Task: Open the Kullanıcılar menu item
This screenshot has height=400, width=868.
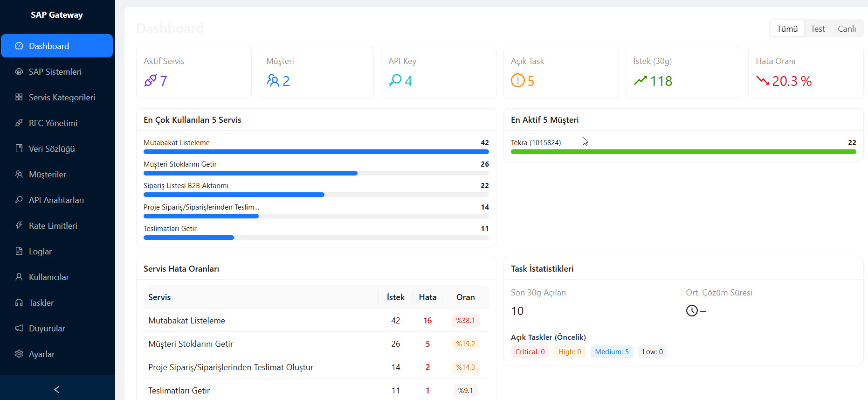Action: tap(48, 277)
